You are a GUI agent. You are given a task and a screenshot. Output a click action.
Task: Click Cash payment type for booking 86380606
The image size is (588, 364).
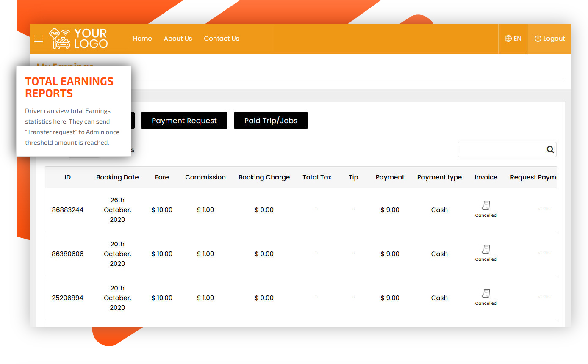[439, 254]
